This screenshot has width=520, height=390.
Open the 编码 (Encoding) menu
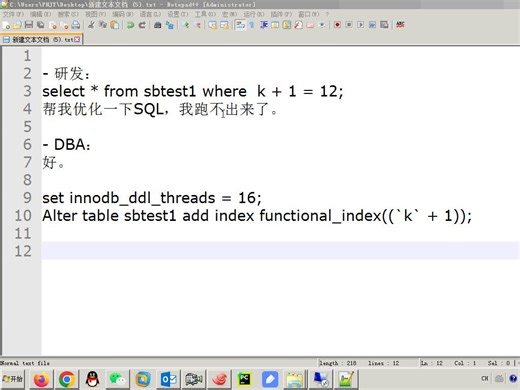[123, 14]
